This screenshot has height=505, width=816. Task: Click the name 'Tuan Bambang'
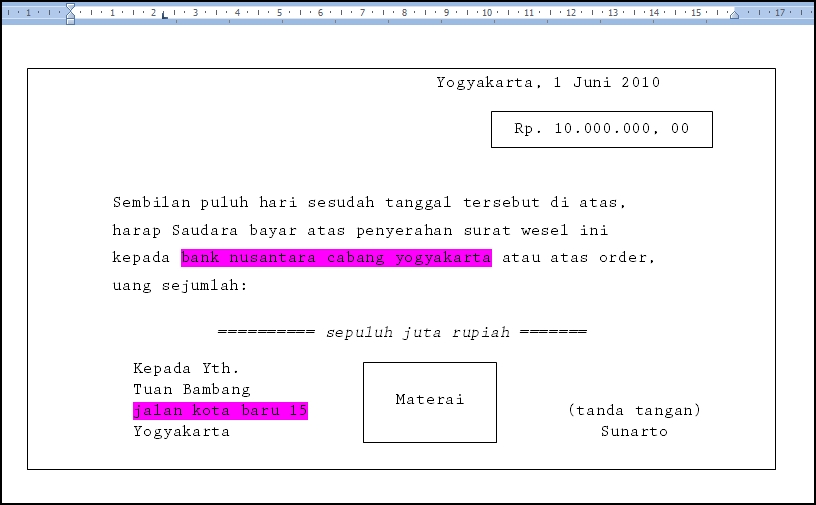[x=192, y=389]
